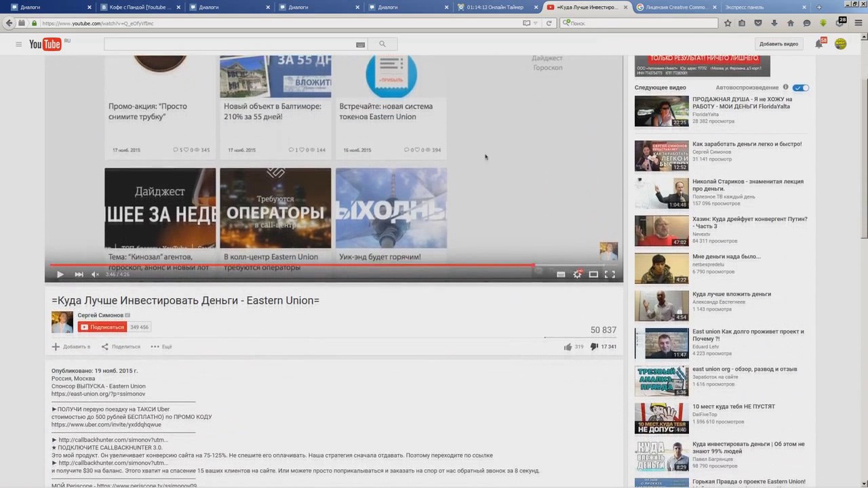868x488 pixels.
Task: Open the bookmarks list icon
Action: (x=742, y=23)
